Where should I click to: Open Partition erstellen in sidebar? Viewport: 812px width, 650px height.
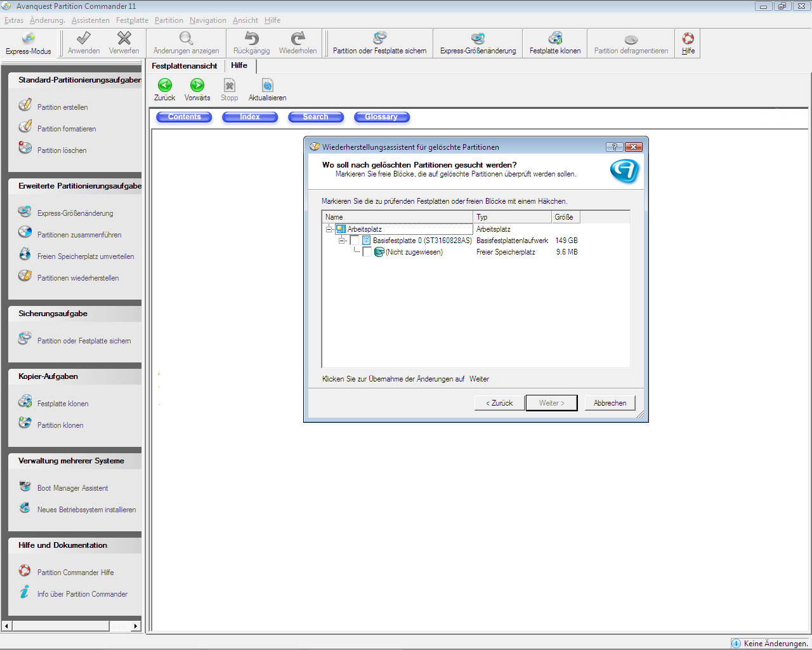pyautogui.click(x=62, y=107)
